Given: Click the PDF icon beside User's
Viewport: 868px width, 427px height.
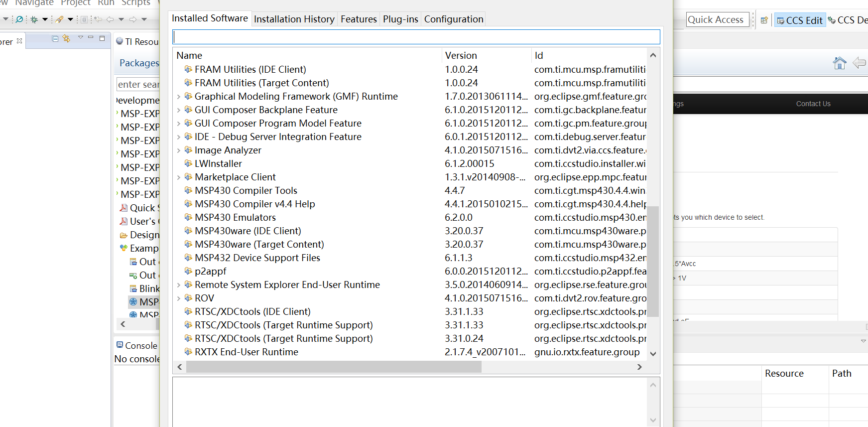Looking at the screenshot, I should point(124,221).
